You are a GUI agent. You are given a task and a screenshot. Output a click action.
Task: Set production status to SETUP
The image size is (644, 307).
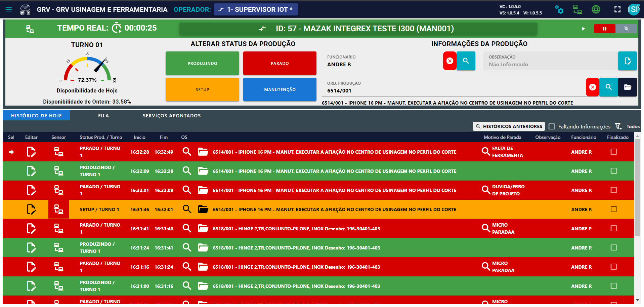pos(202,89)
